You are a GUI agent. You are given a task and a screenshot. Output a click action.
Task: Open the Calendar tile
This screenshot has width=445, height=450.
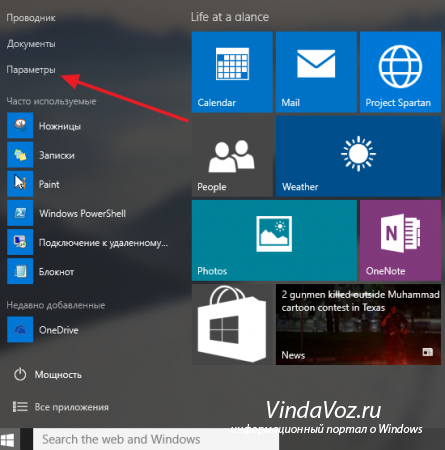232,72
